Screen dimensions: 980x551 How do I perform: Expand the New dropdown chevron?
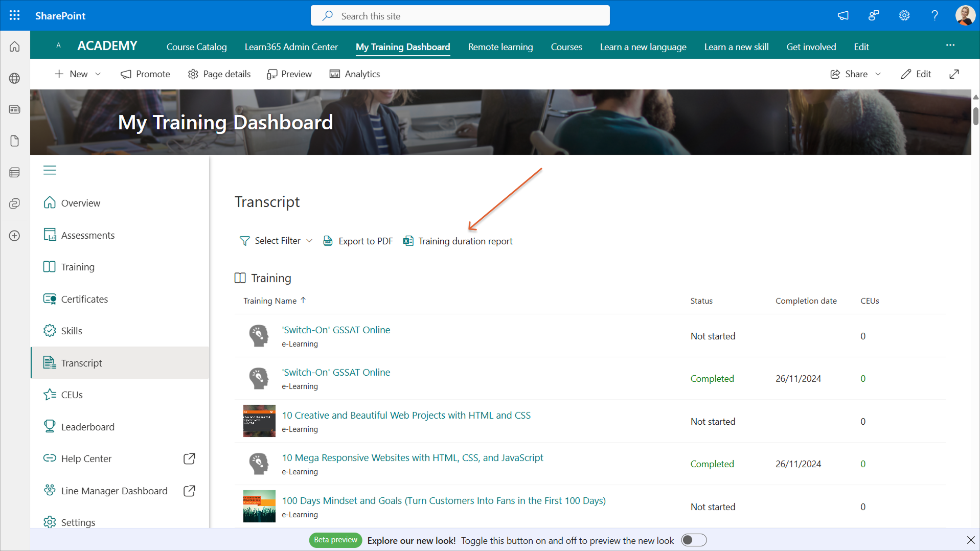point(98,74)
